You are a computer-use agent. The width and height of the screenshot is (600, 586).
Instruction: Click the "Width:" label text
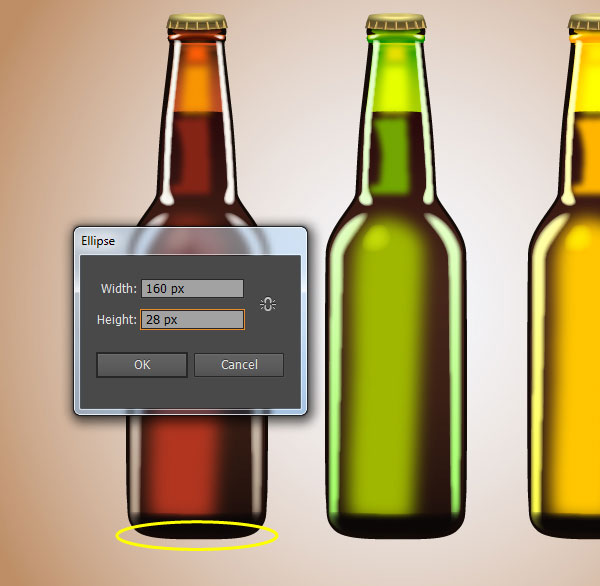tap(119, 289)
